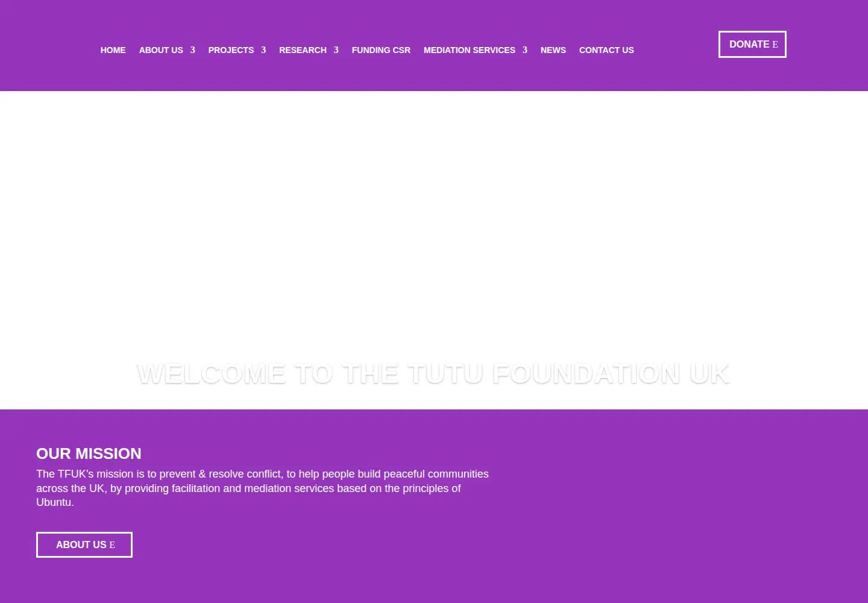Click the DONATE button
This screenshot has width=868, height=603.
pos(752,44)
